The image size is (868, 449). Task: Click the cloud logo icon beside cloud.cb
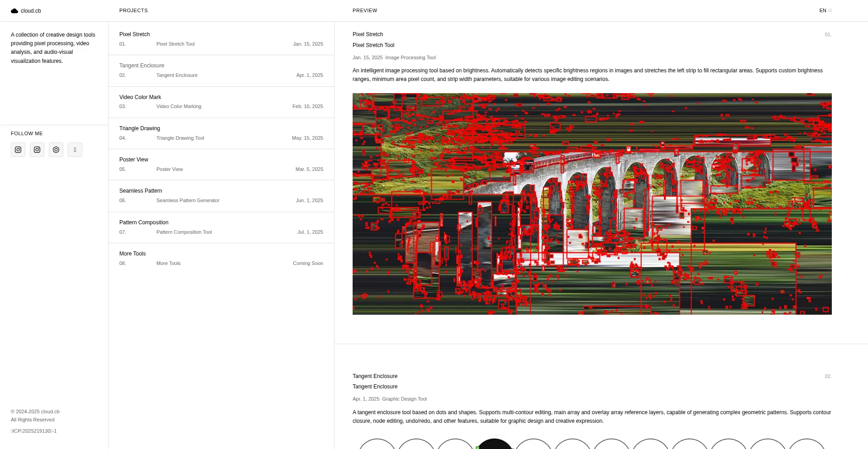[14, 11]
